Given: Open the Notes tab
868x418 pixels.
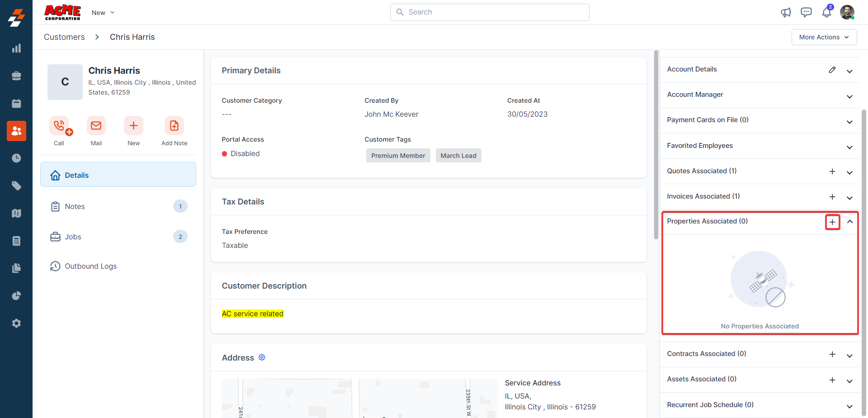Looking at the screenshot, I should click(75, 206).
